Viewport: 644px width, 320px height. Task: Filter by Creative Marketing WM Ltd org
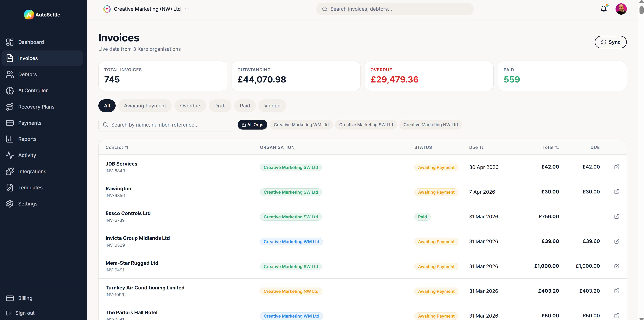click(301, 125)
